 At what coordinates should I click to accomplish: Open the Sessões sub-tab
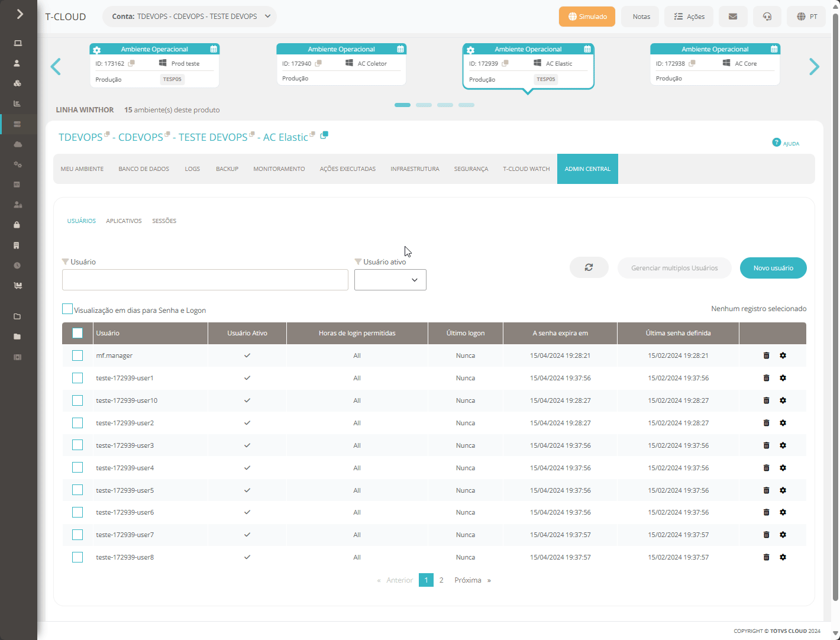pyautogui.click(x=164, y=221)
